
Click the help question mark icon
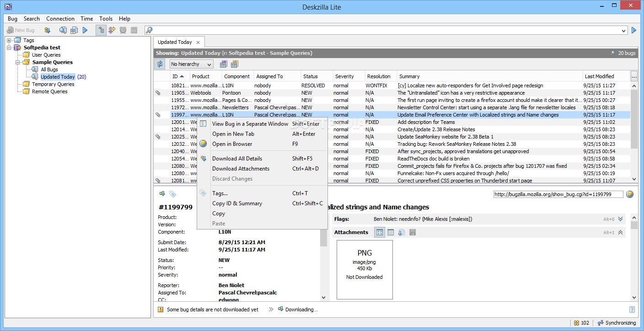click(x=632, y=310)
